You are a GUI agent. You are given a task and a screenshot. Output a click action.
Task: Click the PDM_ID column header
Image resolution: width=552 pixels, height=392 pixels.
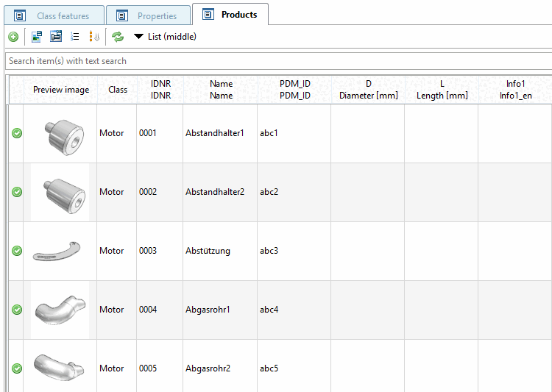(295, 90)
